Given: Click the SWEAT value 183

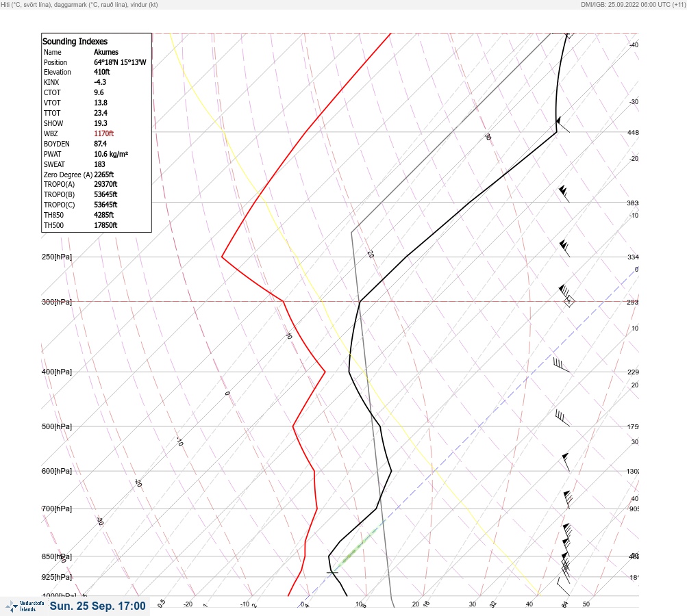Looking at the screenshot, I should (x=99, y=164).
